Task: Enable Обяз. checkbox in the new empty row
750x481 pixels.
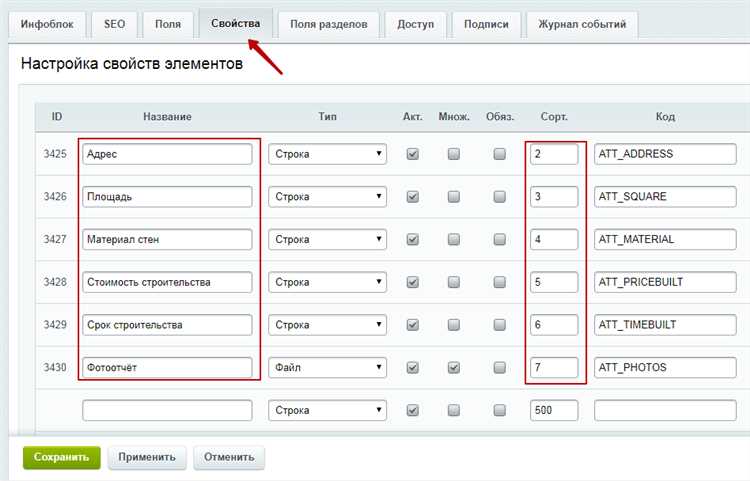Action: pos(499,410)
